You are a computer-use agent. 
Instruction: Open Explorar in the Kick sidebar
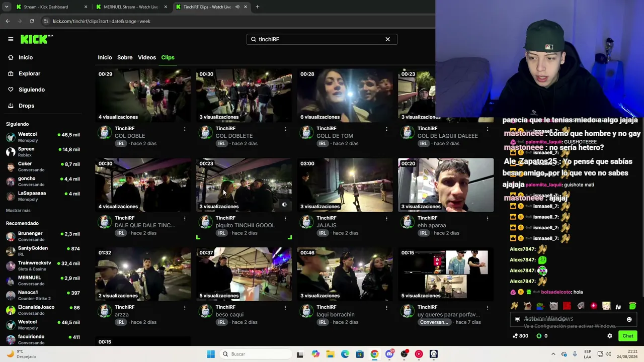[x=29, y=73]
